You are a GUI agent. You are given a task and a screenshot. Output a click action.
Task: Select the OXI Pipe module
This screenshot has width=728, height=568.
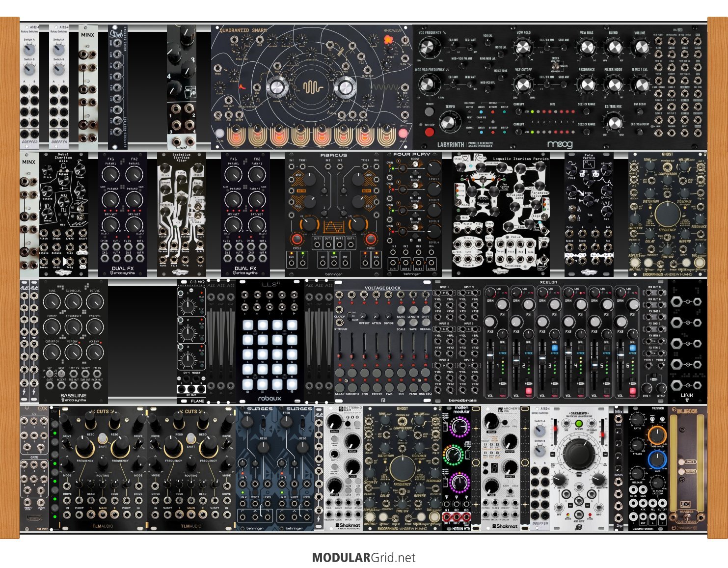point(35,468)
